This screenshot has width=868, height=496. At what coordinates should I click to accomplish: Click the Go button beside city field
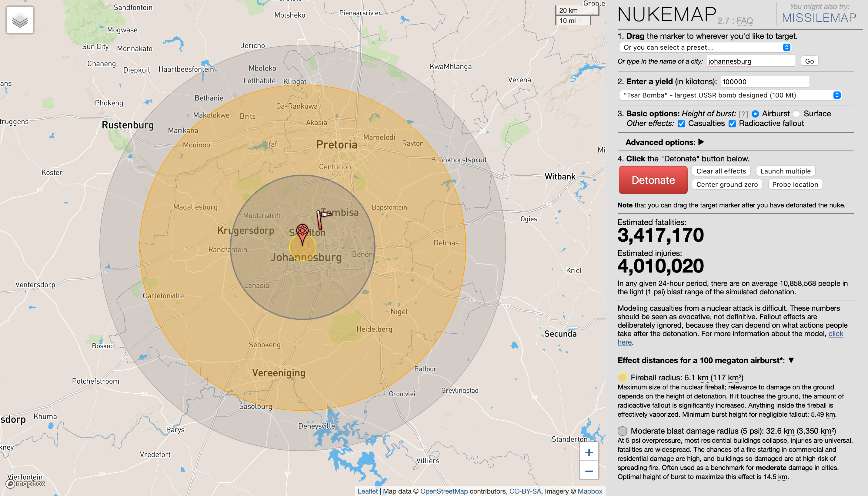(x=809, y=61)
